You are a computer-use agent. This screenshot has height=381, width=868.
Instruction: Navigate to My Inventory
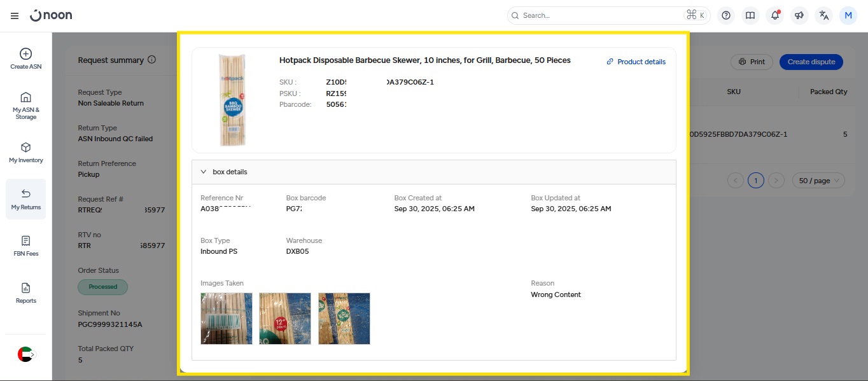(25, 153)
